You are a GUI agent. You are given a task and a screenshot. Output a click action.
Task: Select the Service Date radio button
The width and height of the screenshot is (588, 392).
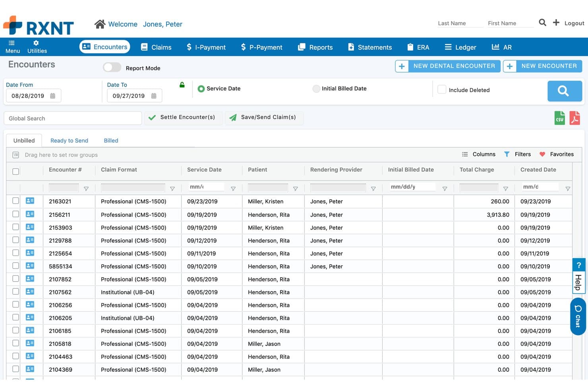201,89
